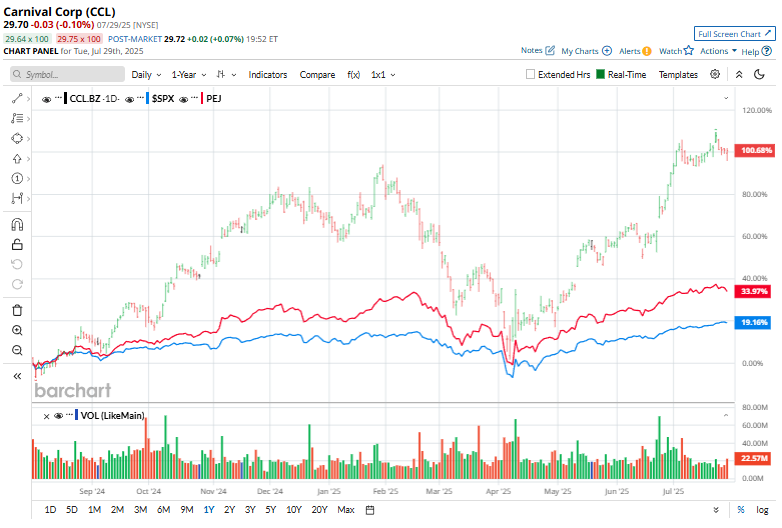Select the arrow marker tool
This screenshot has height=528, width=782.
click(17, 159)
